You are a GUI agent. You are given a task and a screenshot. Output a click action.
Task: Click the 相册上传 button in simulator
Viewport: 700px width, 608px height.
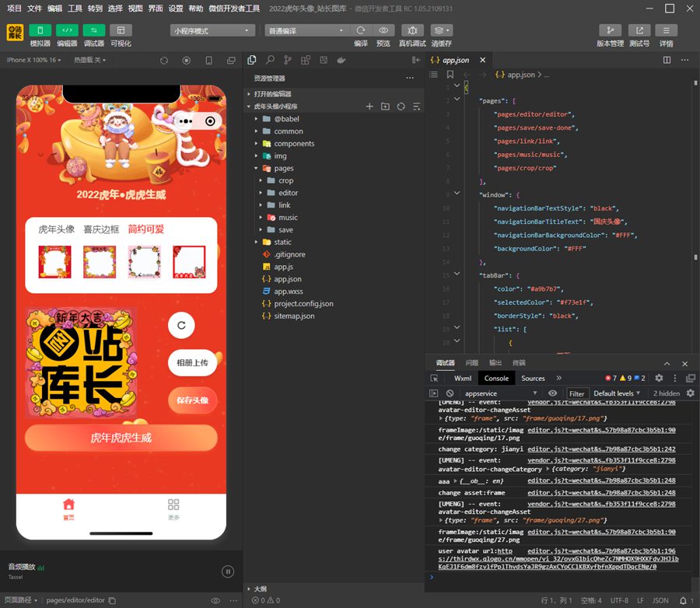click(192, 362)
